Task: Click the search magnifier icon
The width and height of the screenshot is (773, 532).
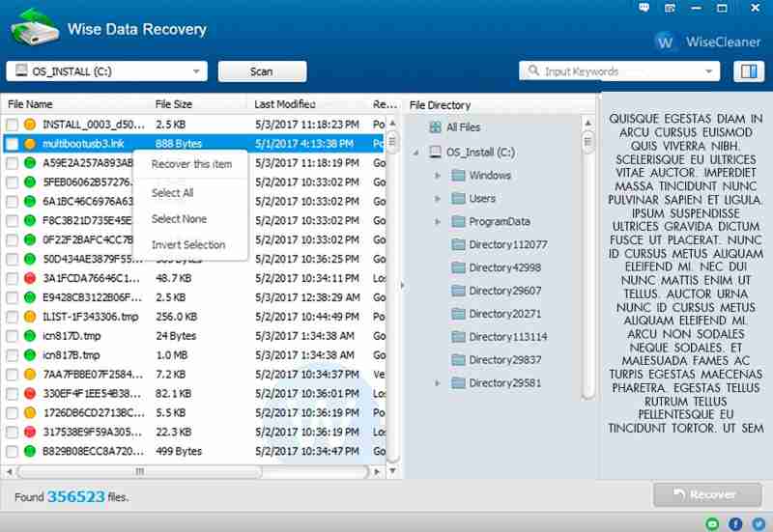Action: (533, 70)
